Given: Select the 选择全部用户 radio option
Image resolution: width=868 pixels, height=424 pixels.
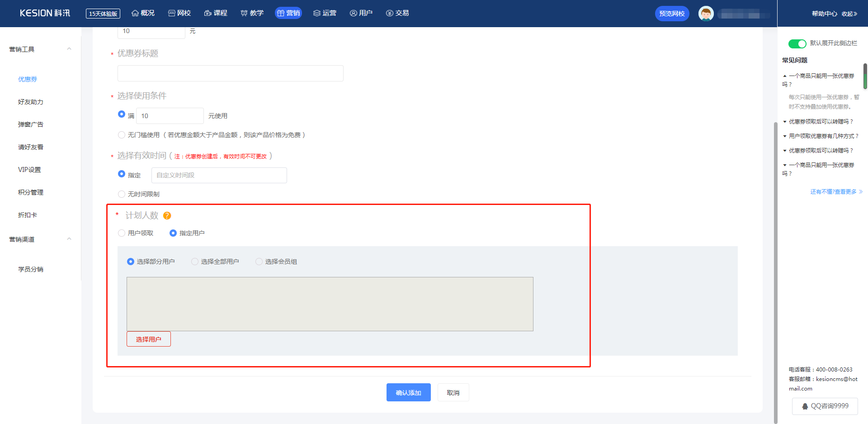Looking at the screenshot, I should pyautogui.click(x=195, y=262).
